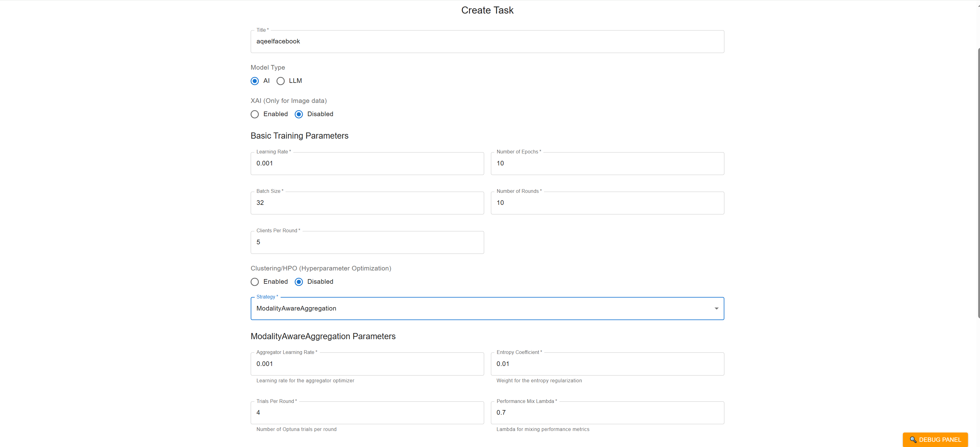Enable Clustering/HPO optimization
The width and height of the screenshot is (980, 447).
pos(255,282)
